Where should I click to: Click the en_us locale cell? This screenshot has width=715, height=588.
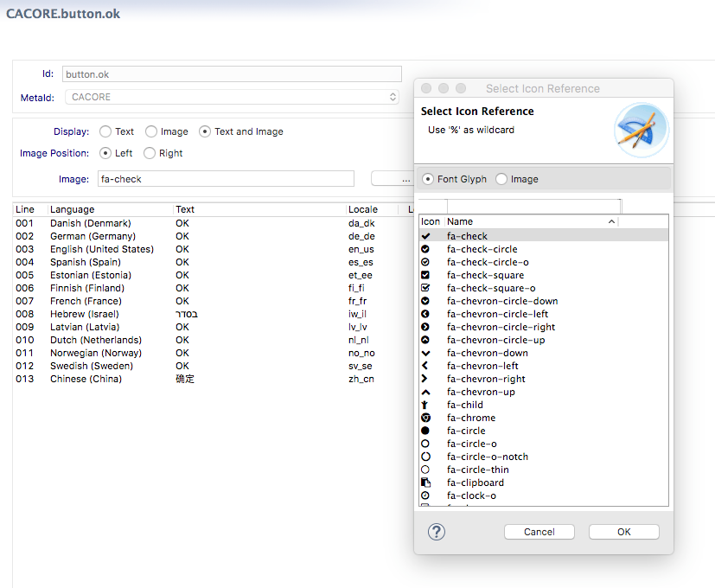(361, 250)
